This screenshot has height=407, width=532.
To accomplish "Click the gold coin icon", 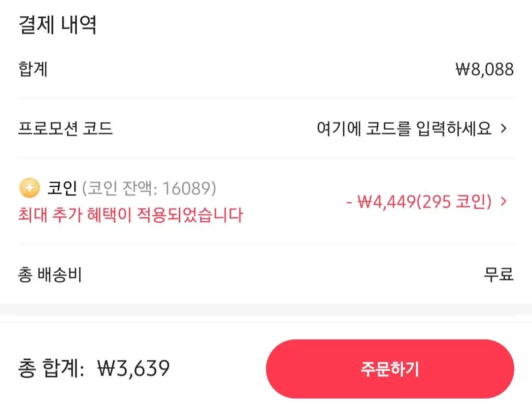I will pos(29,187).
